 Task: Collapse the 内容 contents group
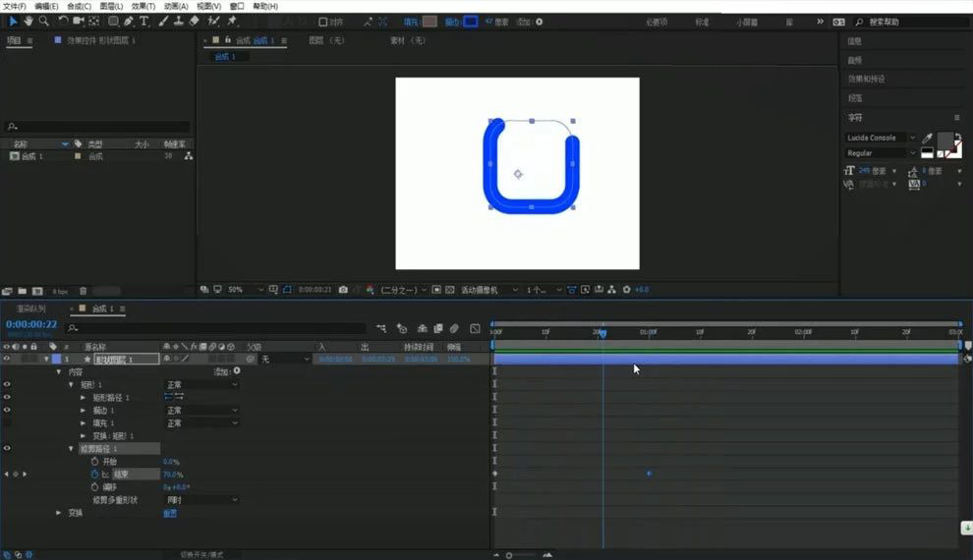(x=59, y=372)
